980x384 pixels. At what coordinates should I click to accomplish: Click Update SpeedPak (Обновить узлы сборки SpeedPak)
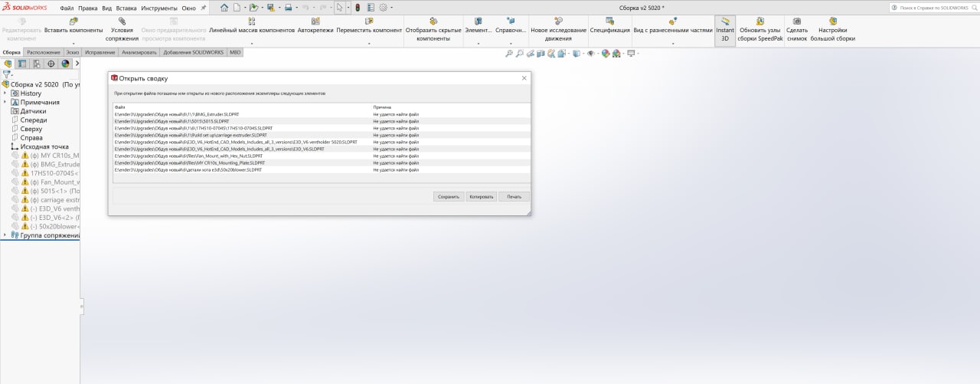coord(761,28)
